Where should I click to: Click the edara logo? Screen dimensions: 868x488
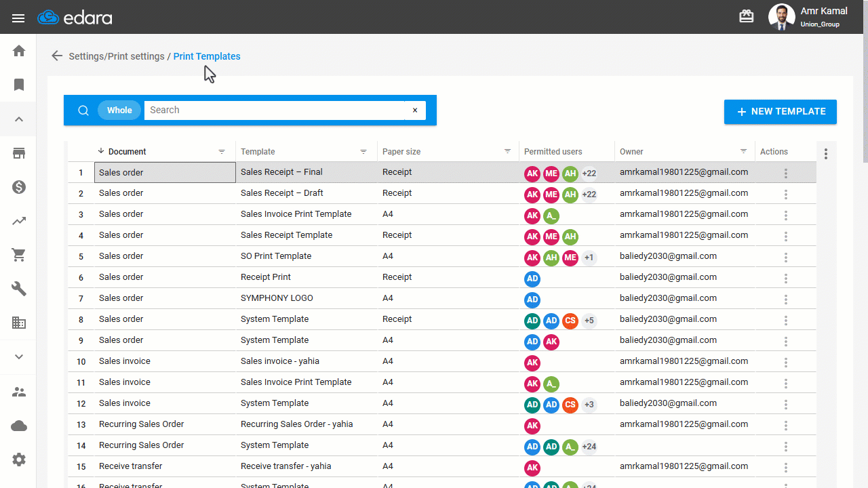[75, 18]
